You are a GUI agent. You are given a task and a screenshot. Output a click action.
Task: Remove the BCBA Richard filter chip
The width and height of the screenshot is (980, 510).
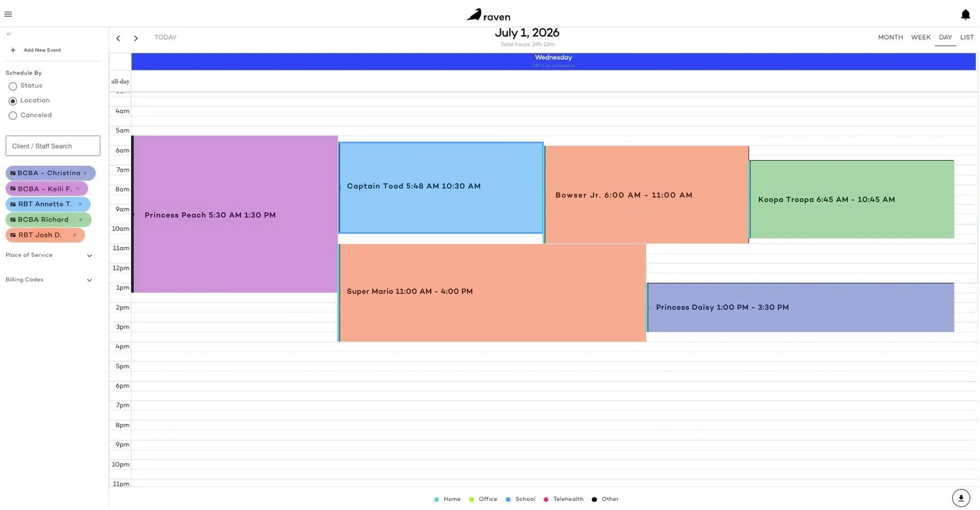(81, 220)
